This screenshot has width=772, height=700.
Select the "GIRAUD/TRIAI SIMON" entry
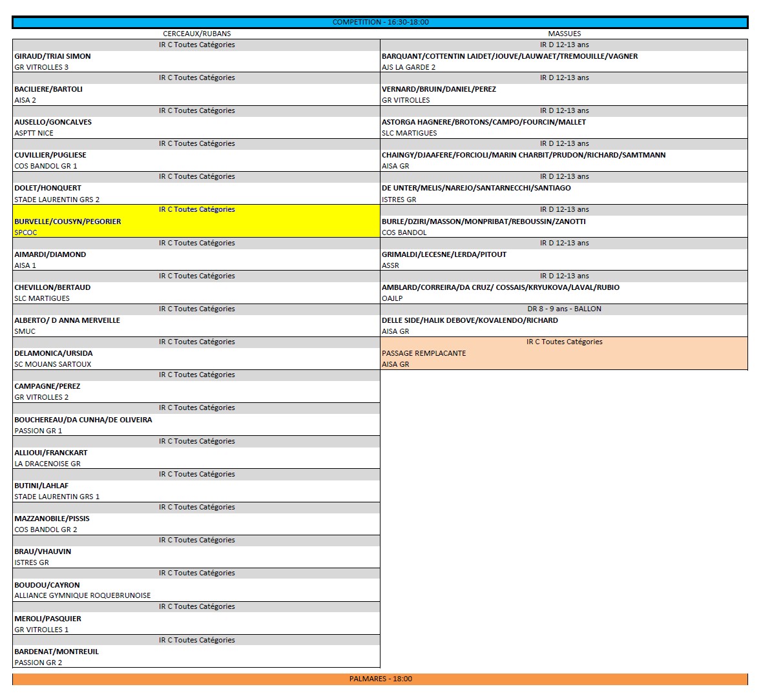coord(53,56)
